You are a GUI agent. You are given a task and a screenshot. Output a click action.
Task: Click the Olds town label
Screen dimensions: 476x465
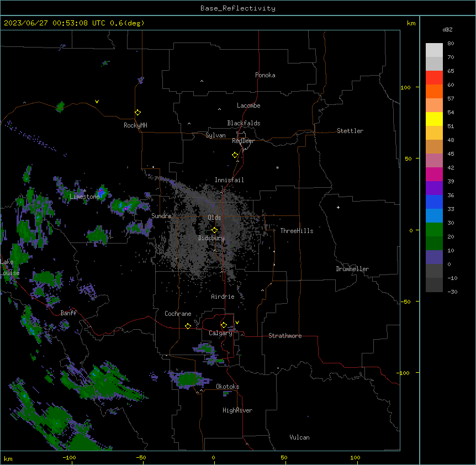click(x=214, y=218)
